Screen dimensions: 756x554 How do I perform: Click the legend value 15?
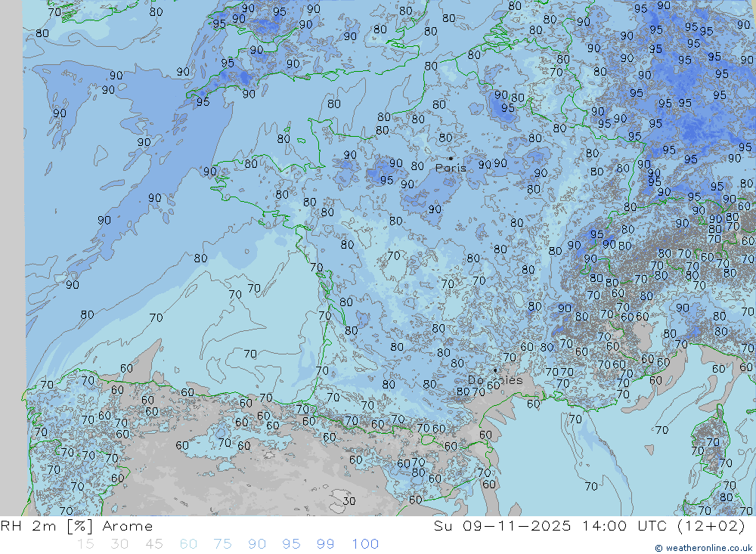pyautogui.click(x=85, y=544)
